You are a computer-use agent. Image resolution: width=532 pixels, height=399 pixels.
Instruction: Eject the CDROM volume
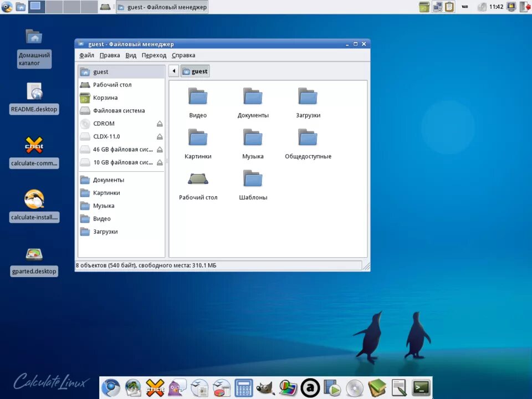click(x=160, y=124)
